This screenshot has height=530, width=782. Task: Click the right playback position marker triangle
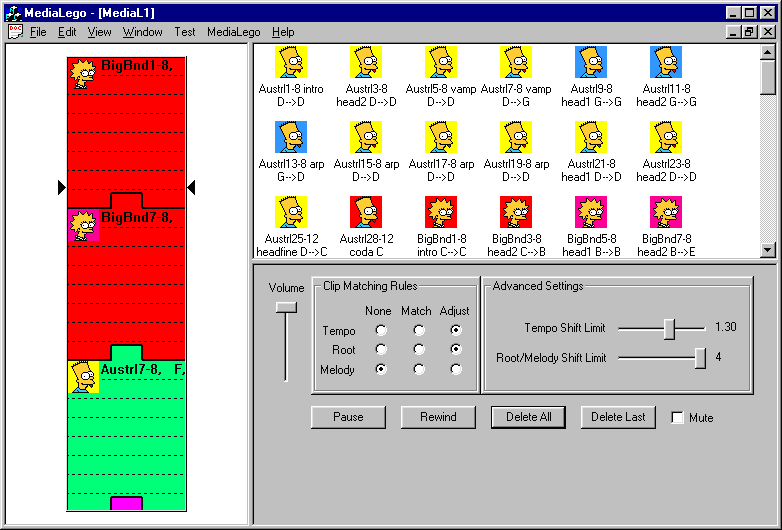coord(191,187)
